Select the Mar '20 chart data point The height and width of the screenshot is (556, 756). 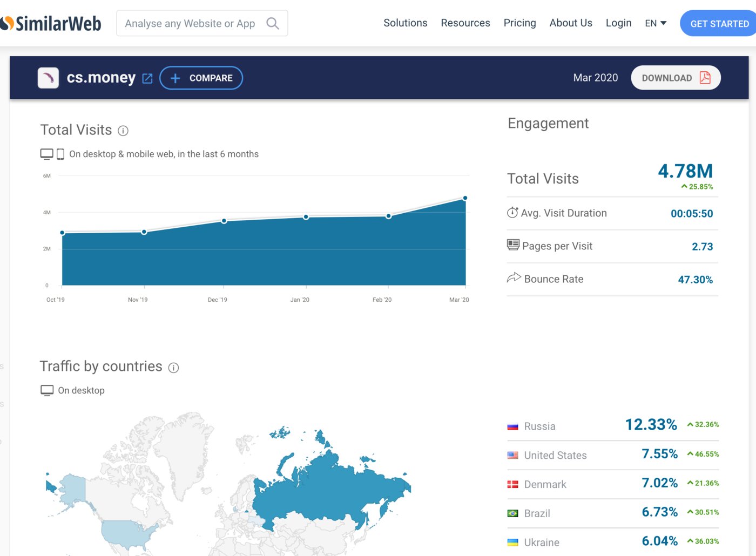[x=465, y=198]
